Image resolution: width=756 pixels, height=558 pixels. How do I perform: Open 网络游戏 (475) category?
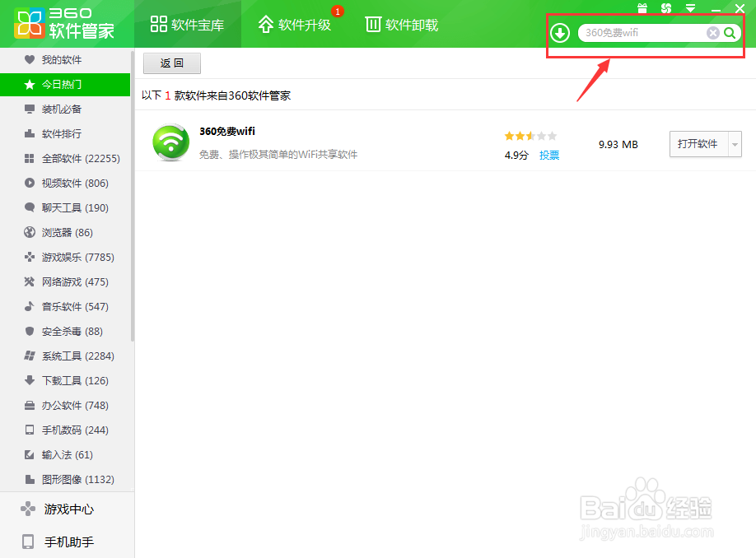click(65, 282)
